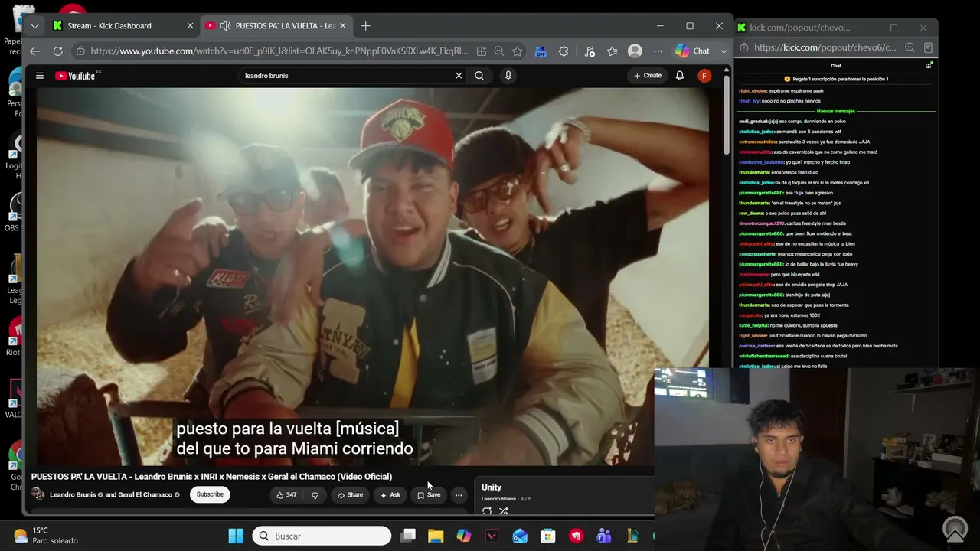Save the video to a playlist
This screenshot has height=551, width=980.
pos(429,495)
